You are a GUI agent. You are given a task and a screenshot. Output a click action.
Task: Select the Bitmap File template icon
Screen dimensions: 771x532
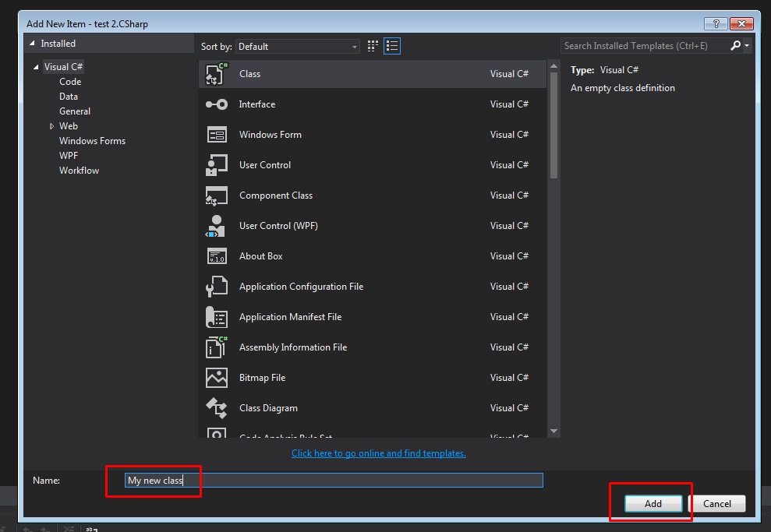click(x=217, y=378)
